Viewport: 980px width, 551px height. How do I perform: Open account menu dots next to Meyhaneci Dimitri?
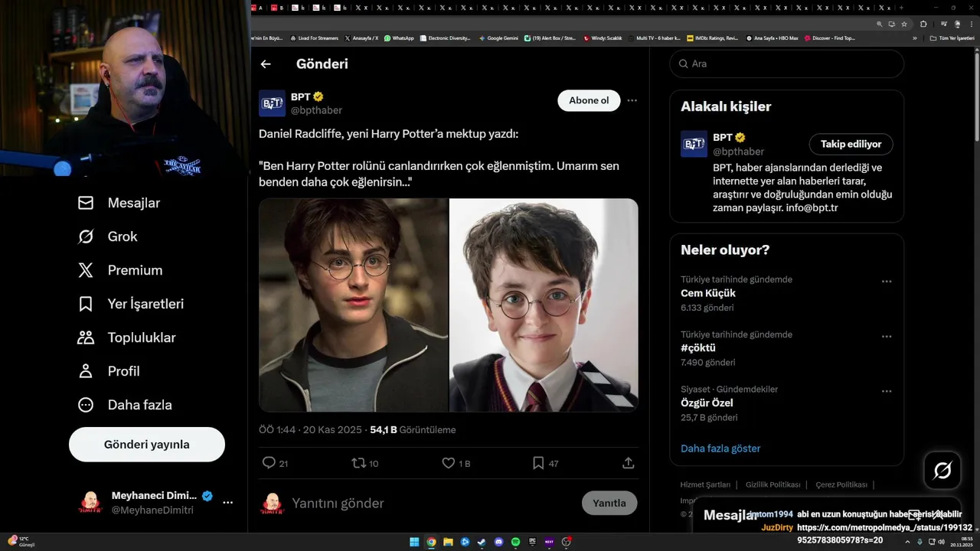click(227, 503)
